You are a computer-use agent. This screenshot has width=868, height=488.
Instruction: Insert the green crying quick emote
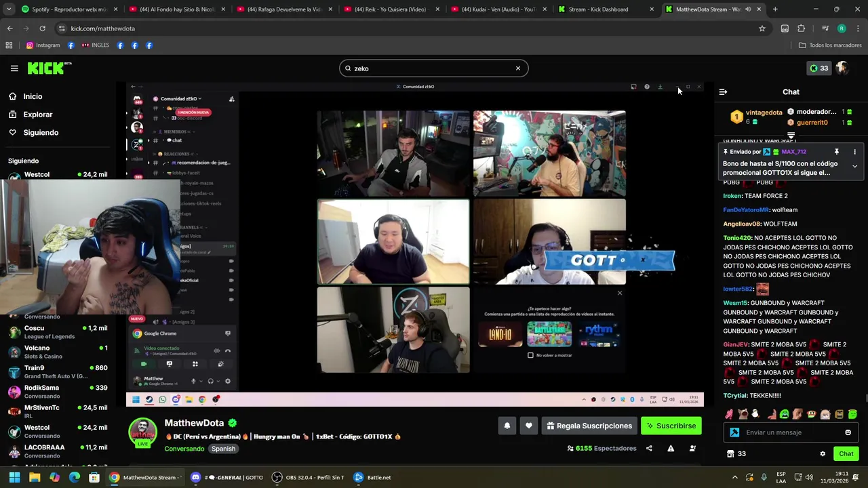point(784,414)
